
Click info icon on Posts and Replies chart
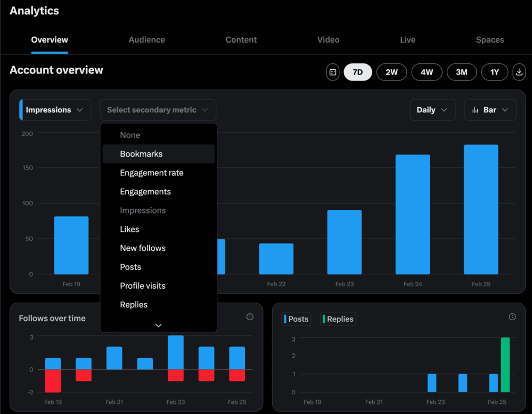point(512,317)
